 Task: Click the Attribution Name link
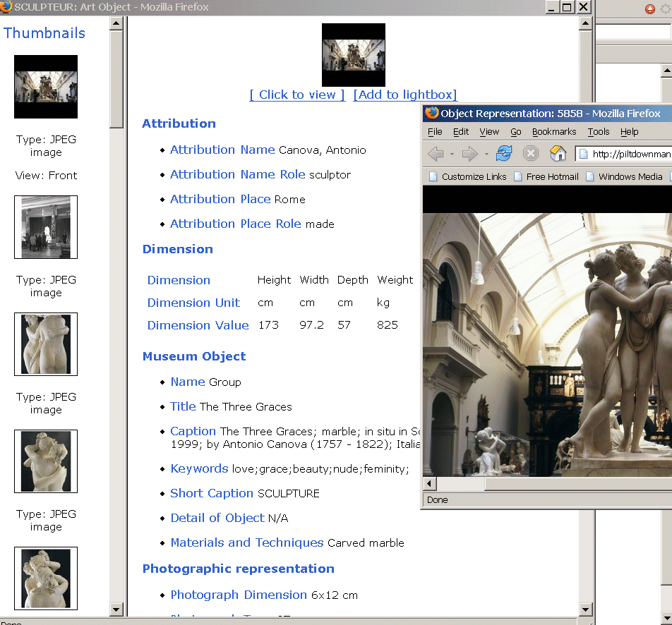coord(222,150)
